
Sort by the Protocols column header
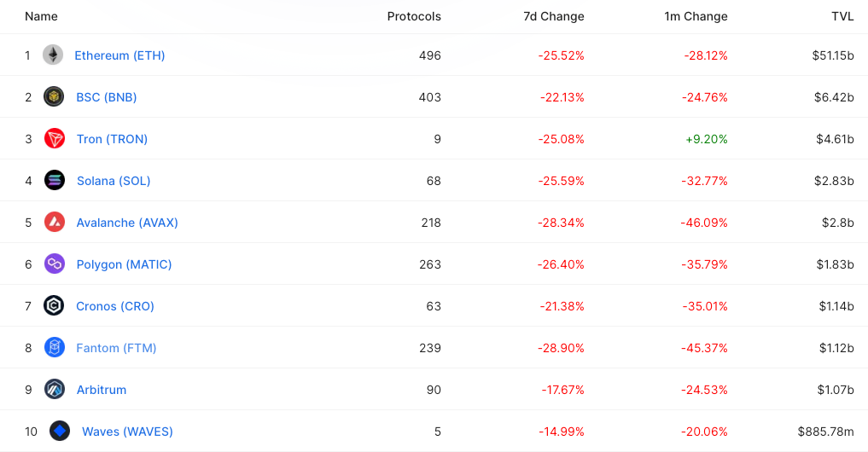414,16
